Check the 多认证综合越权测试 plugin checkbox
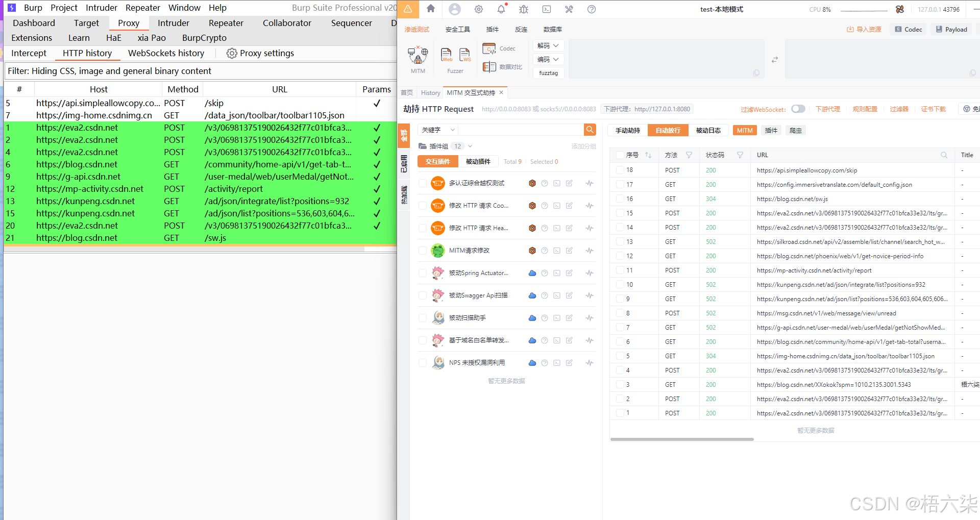Viewport: 980px width, 520px height. pos(422,183)
